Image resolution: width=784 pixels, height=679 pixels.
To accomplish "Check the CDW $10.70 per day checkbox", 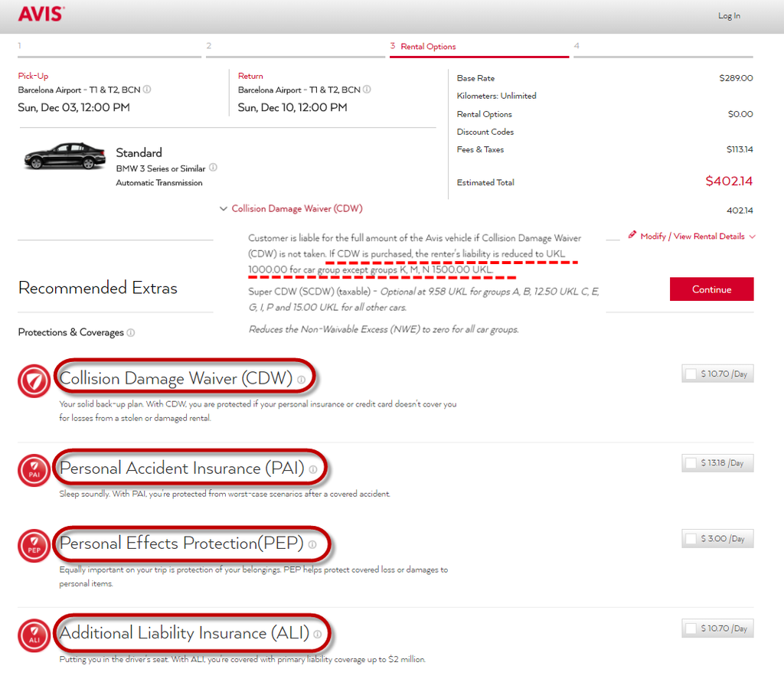I will pos(691,374).
